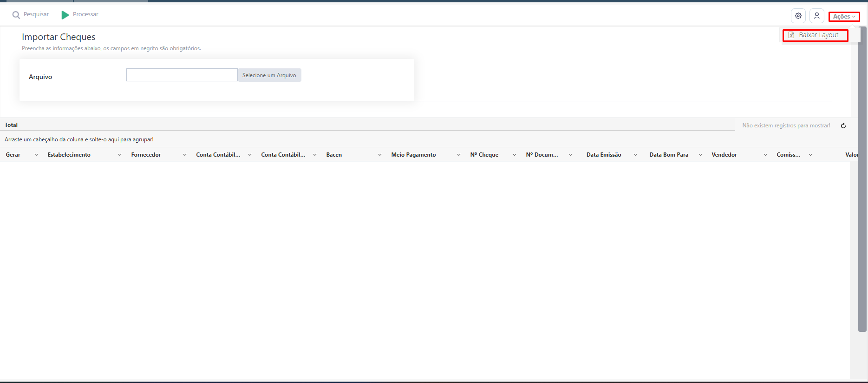Image resolution: width=868 pixels, height=383 pixels.
Task: Sort by Gerar column header
Action: [x=13, y=155]
